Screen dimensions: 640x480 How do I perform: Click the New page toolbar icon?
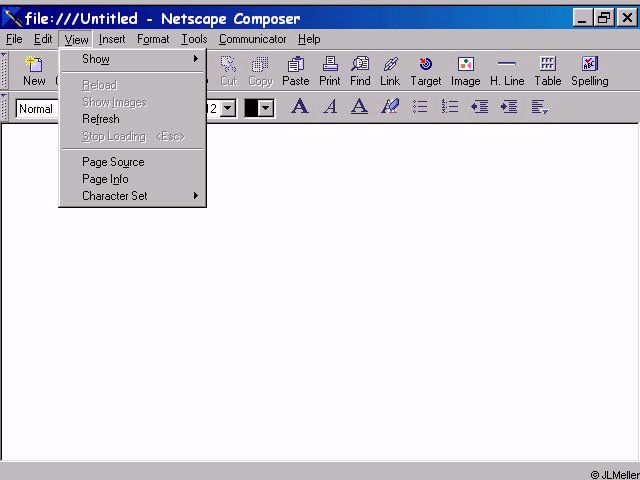click(34, 71)
